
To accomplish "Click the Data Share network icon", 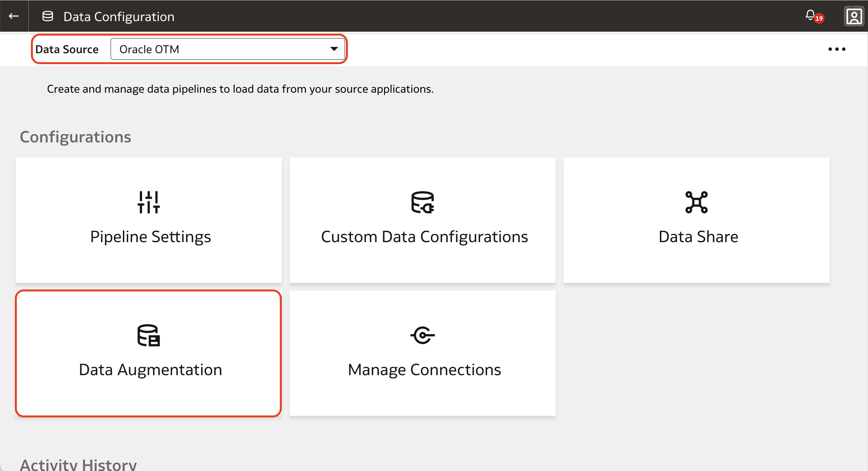I will (697, 202).
